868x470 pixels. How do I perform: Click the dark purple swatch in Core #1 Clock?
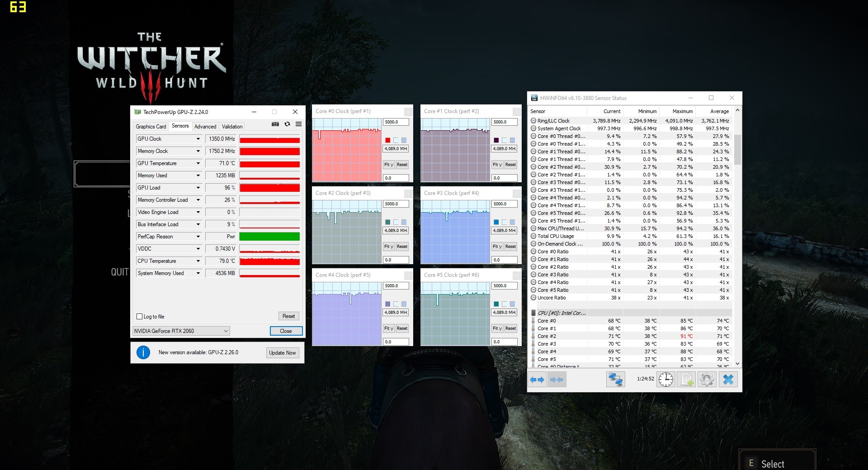tap(496, 140)
